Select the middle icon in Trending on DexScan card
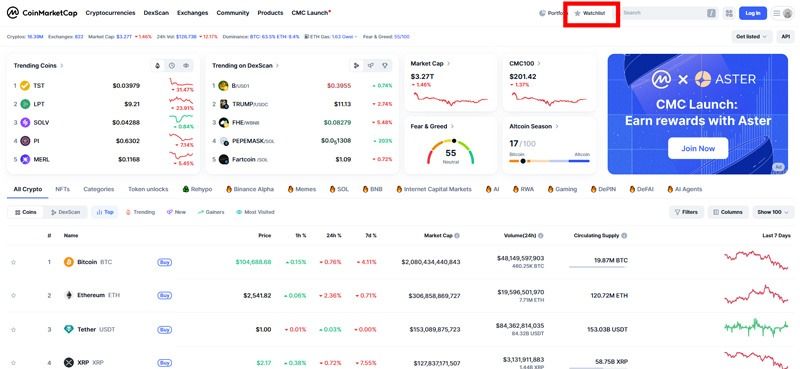Screen dimensions: 800x369 click(x=370, y=65)
